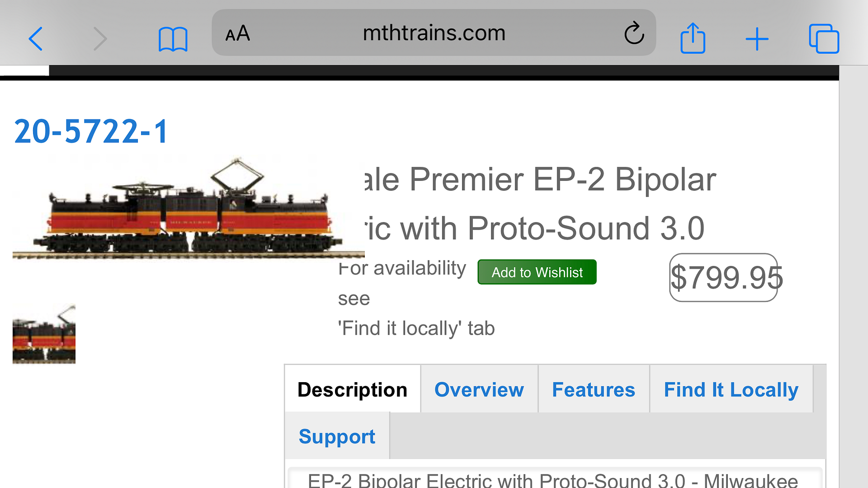Image resolution: width=868 pixels, height=488 pixels.
Task: Tap the forward navigation arrow
Action: [x=100, y=38]
